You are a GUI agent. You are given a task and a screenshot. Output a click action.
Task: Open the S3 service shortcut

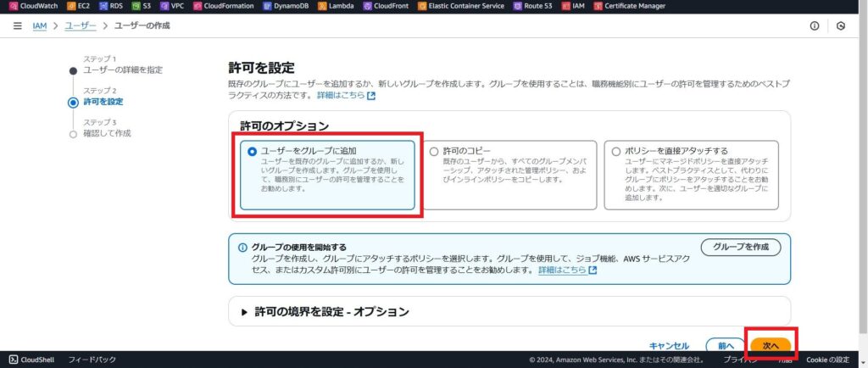(x=136, y=6)
